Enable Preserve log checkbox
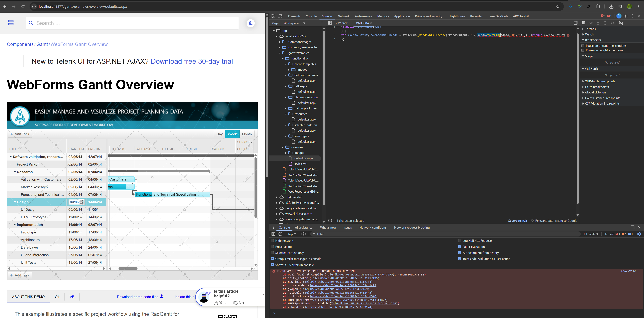 [x=272, y=246]
